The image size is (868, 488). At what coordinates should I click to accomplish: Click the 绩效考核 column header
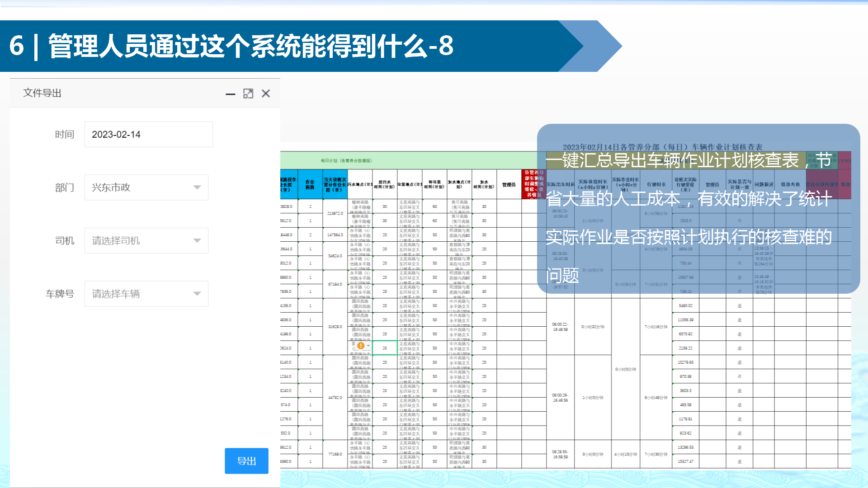click(x=790, y=184)
